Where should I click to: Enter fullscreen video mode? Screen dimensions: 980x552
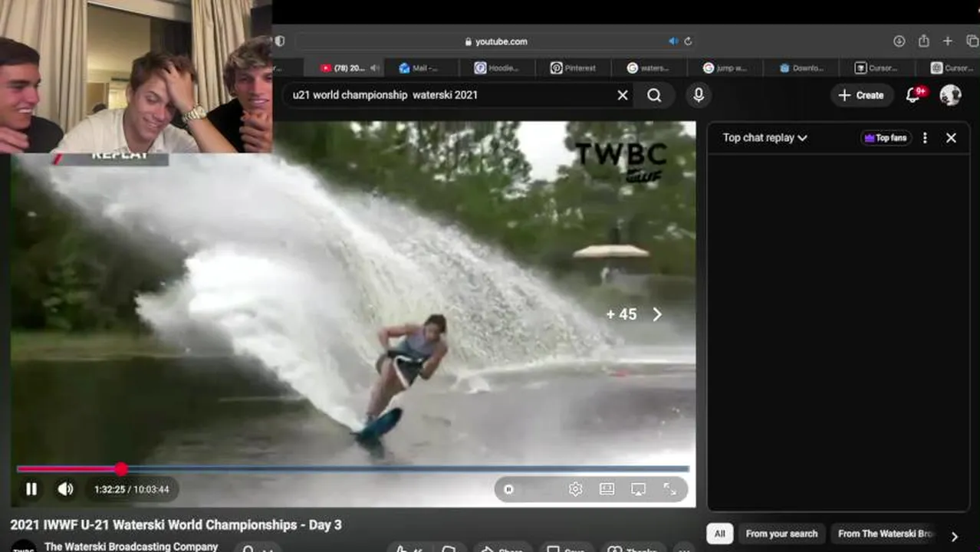(669, 489)
